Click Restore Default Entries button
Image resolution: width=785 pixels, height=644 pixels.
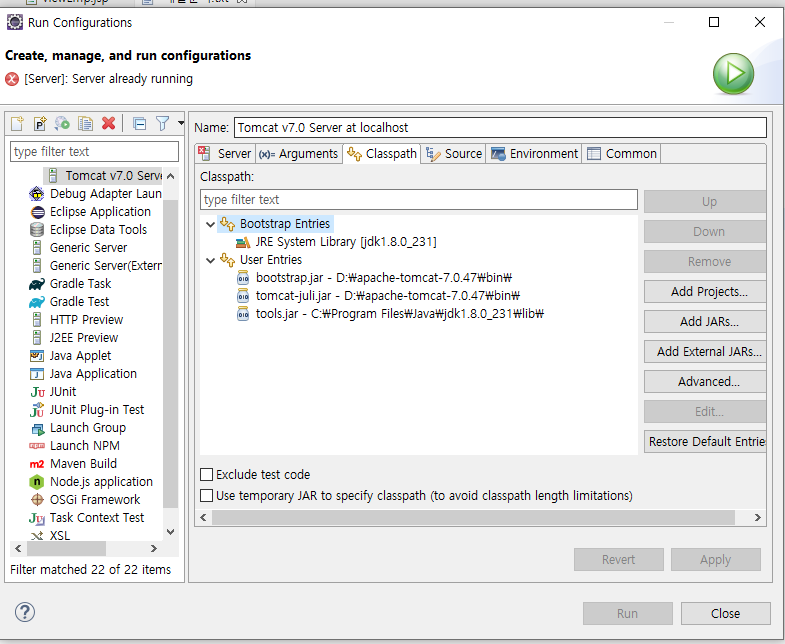(x=705, y=442)
